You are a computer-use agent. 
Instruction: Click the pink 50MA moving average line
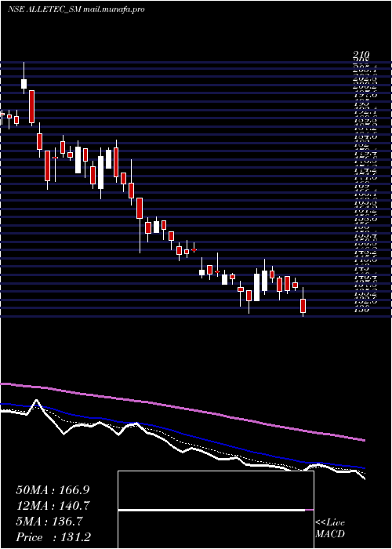(x=182, y=407)
